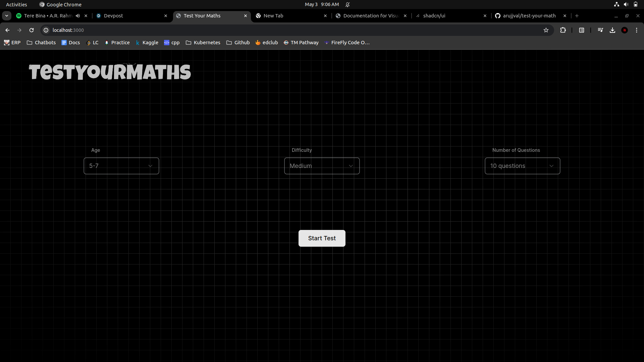Bookmark this page with star icon

(x=546, y=30)
